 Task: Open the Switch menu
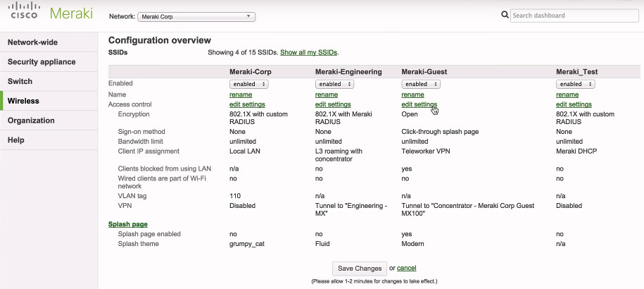coord(49,81)
